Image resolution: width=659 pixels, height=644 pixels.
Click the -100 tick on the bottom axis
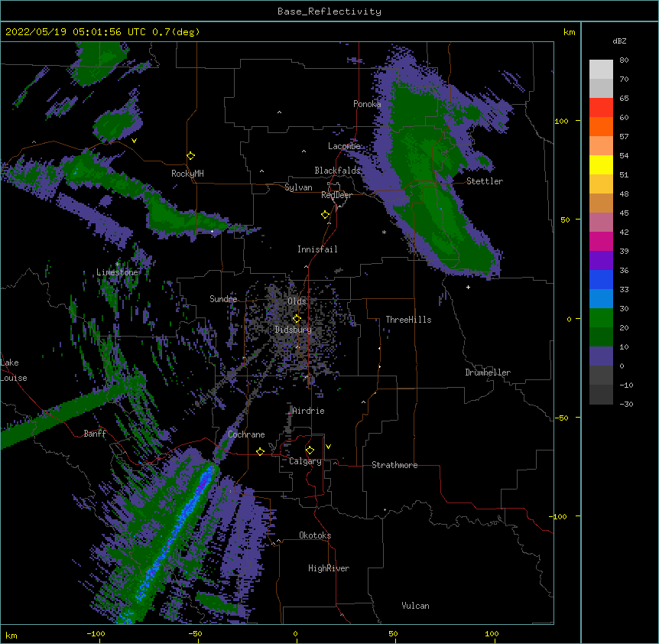pos(96,633)
